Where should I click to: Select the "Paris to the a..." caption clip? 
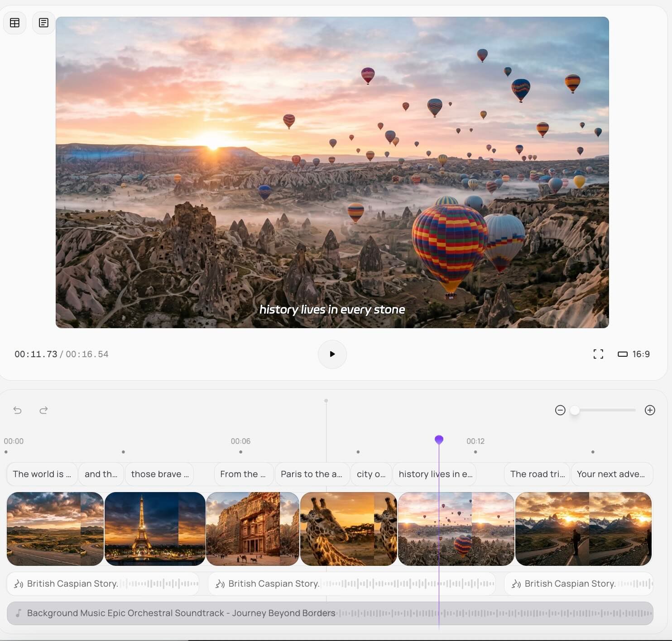pos(312,474)
